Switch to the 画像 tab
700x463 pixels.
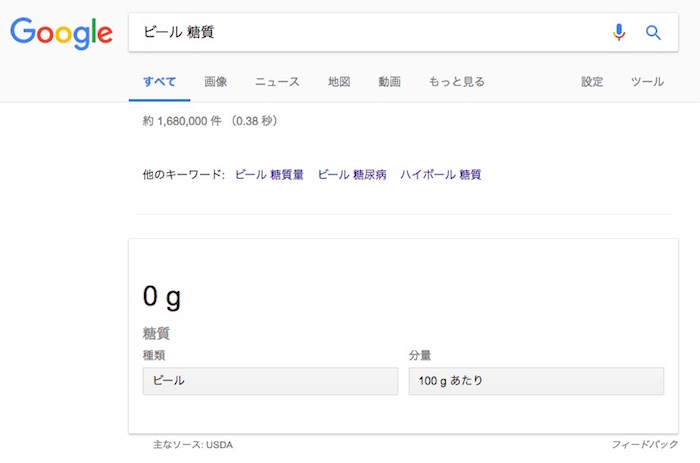(216, 82)
